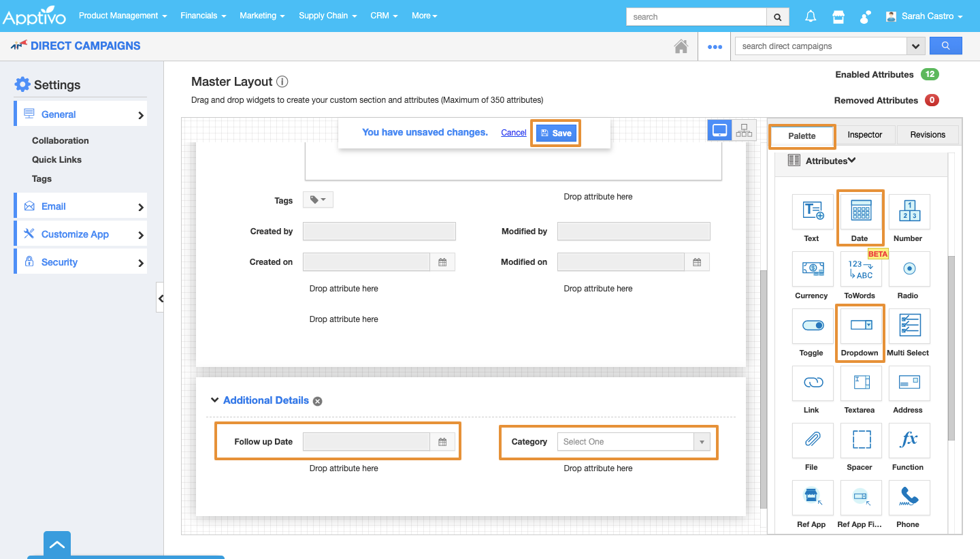The image size is (980, 559).
Task: Switch to the Inspector tab
Action: [x=864, y=135]
